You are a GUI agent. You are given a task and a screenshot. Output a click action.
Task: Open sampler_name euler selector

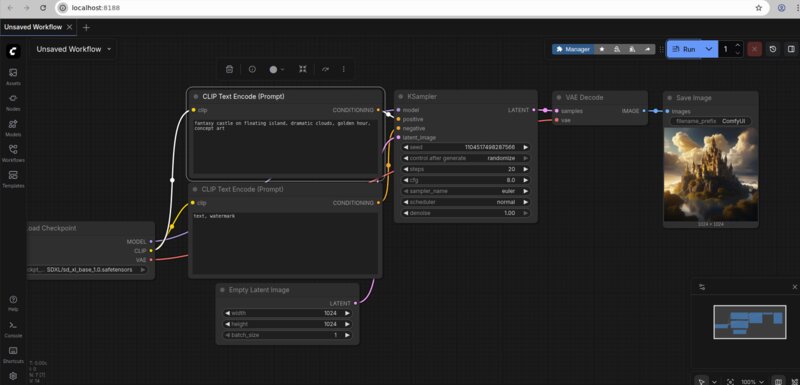465,191
